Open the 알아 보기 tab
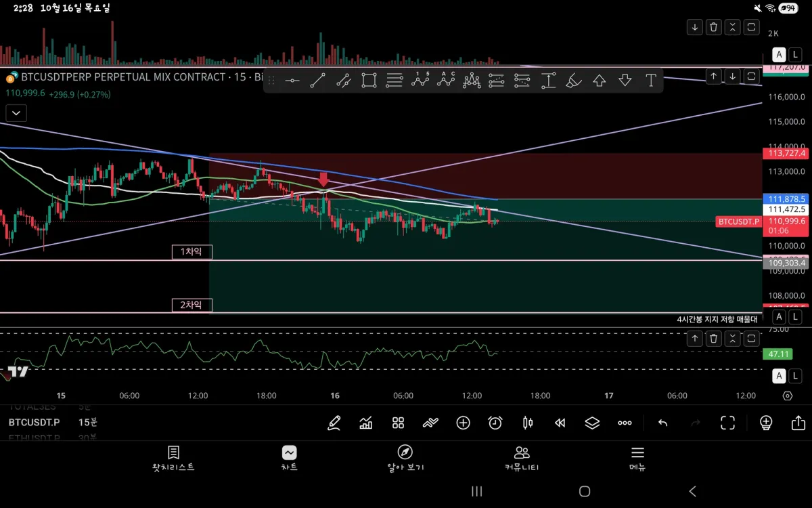The image size is (812, 508). point(405,459)
